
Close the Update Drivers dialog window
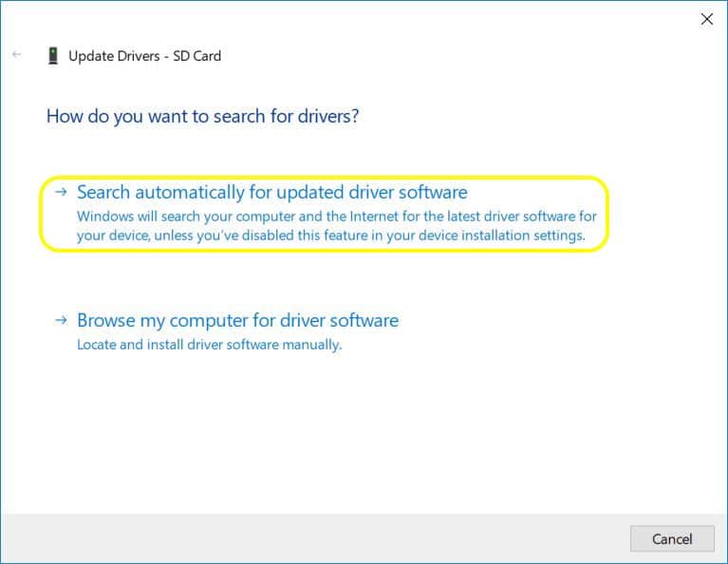pos(706,19)
